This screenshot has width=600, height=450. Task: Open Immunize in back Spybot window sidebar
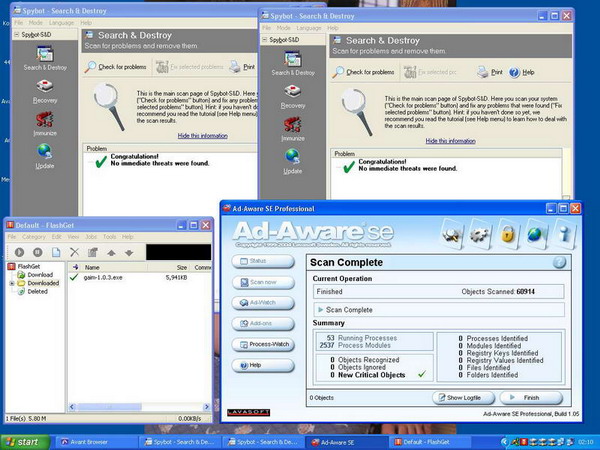[x=45, y=124]
